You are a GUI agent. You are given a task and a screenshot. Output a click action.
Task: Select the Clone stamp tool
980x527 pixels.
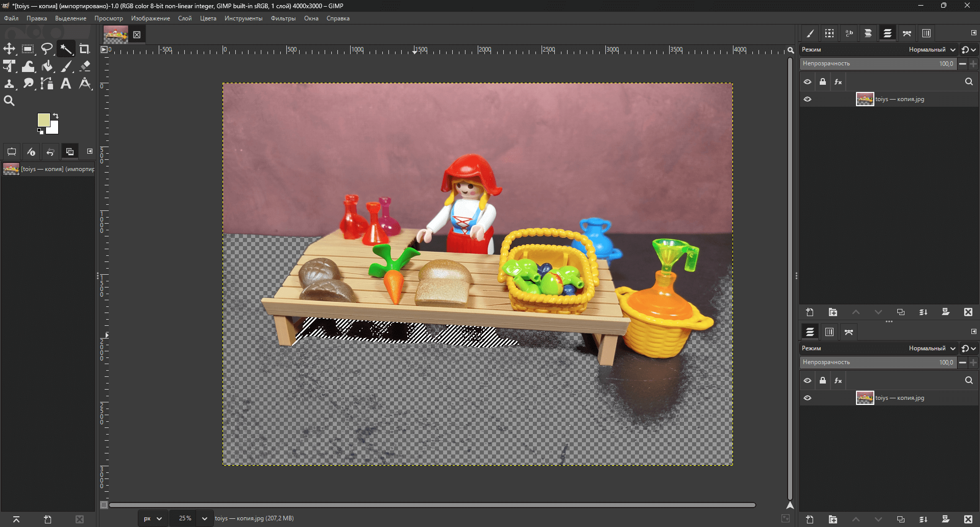tap(9, 84)
